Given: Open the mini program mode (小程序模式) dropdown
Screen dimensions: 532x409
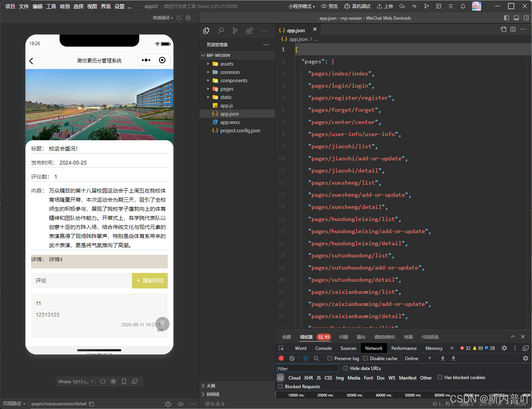Looking at the screenshot, I should point(302,6).
